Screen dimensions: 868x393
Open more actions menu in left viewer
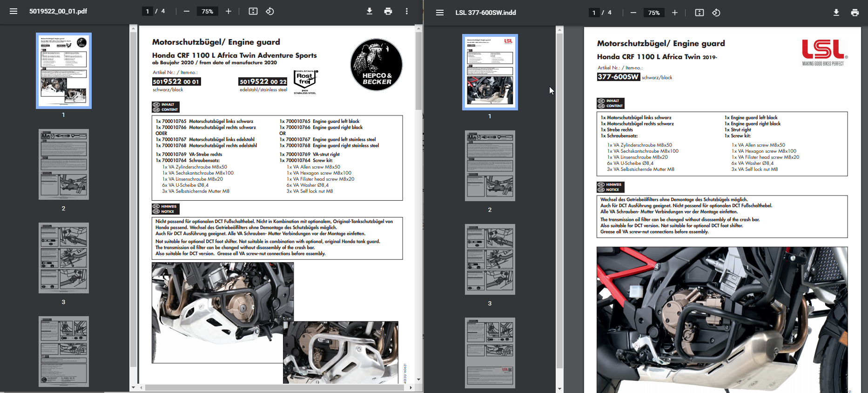[407, 11]
